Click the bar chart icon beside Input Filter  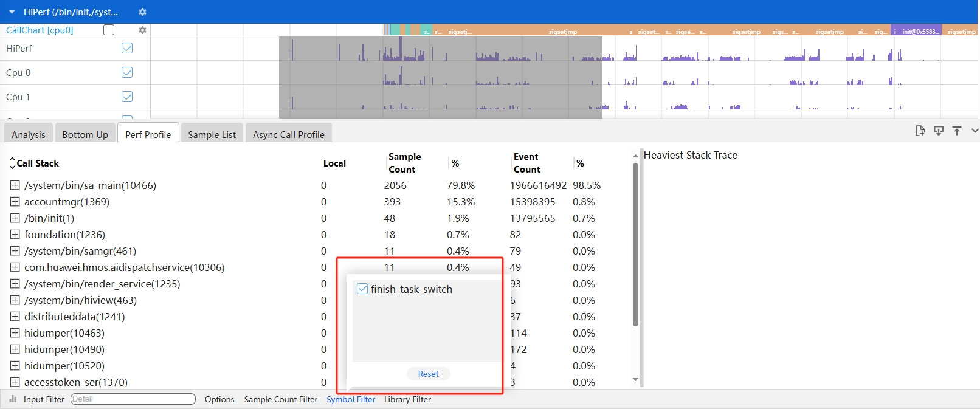[13, 399]
